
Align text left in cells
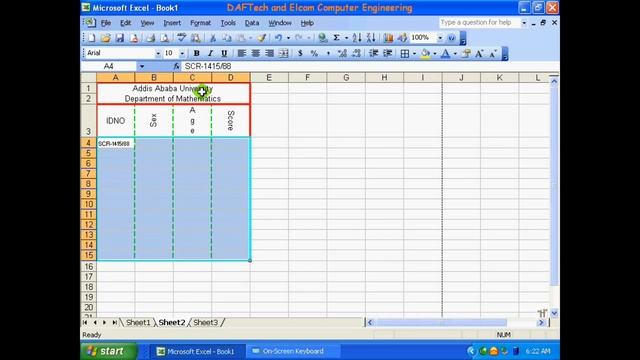pyautogui.click(x=242, y=53)
